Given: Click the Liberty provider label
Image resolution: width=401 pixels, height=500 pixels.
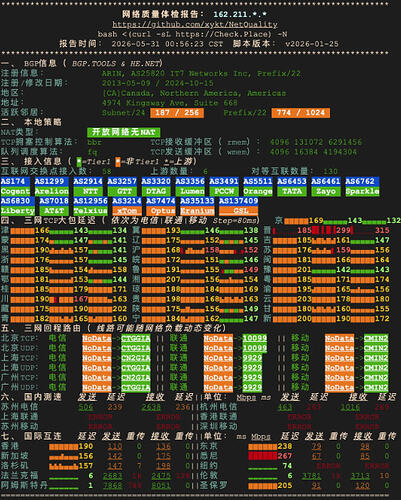Looking at the screenshot, I should pyautogui.click(x=17, y=211).
